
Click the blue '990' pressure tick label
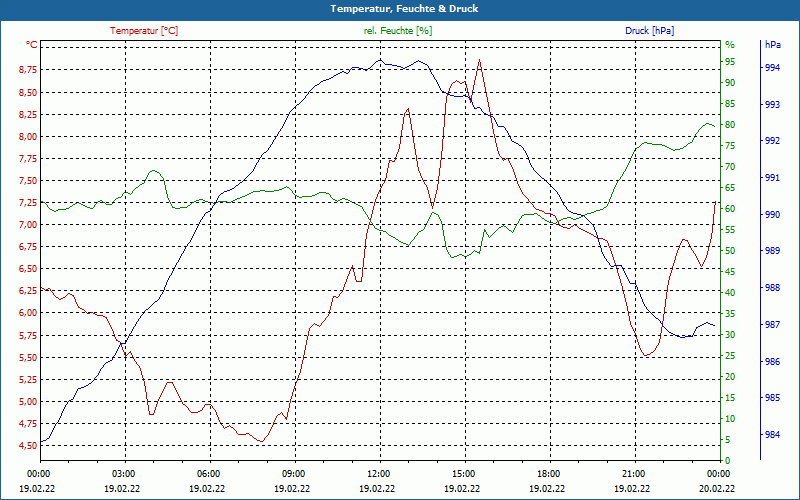pos(772,215)
